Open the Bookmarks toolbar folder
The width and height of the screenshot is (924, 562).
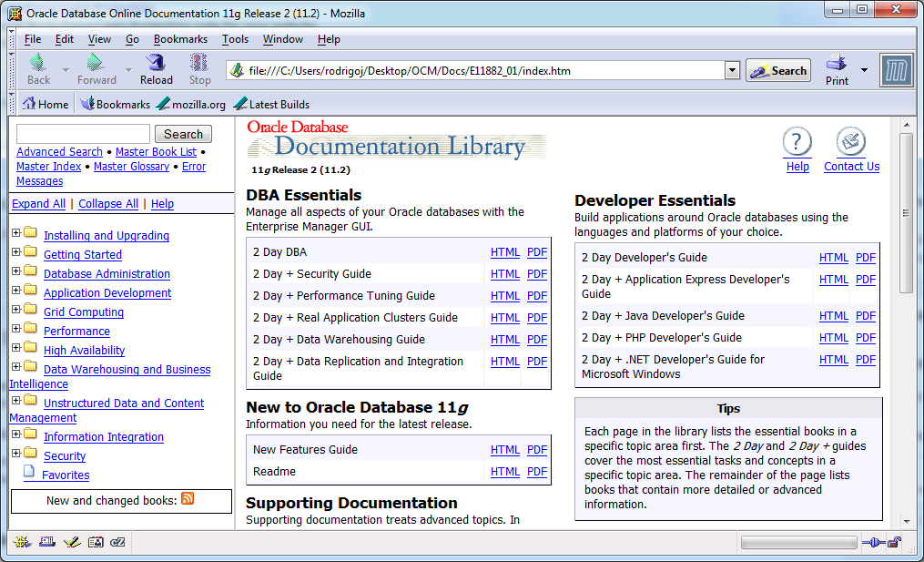coord(116,105)
